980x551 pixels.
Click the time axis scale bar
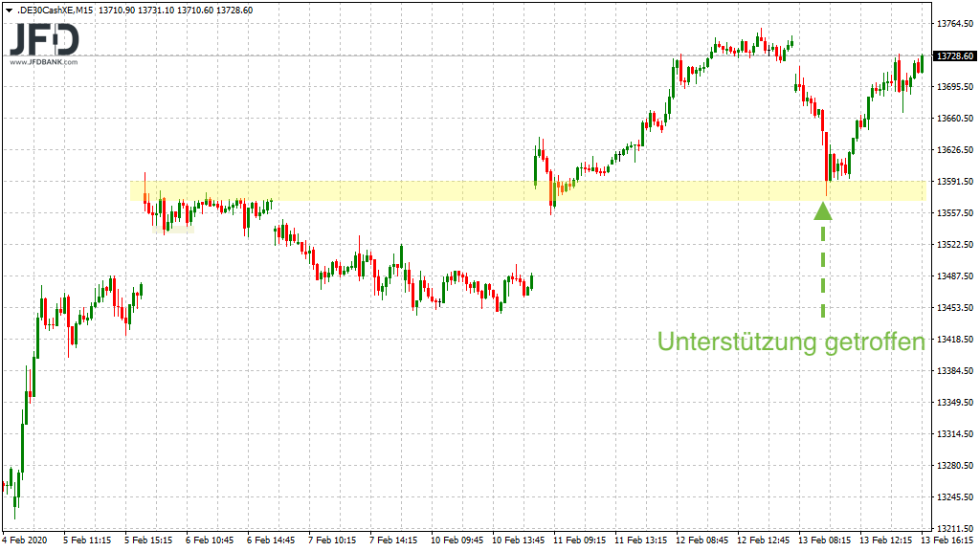pyautogui.click(x=479, y=539)
